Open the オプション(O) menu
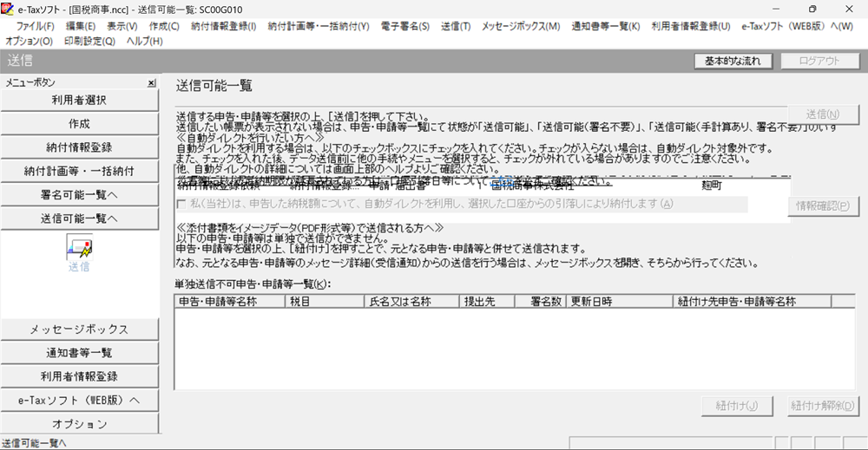The height and width of the screenshot is (450, 868). coord(29,41)
